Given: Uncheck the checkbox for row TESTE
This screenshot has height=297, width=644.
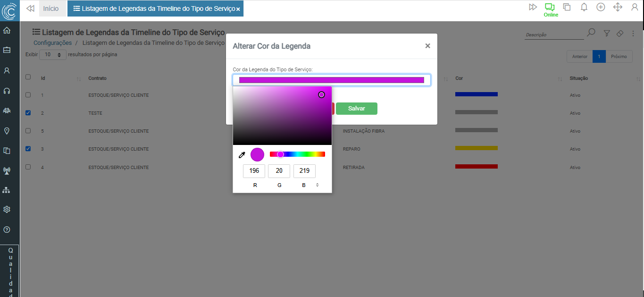Looking at the screenshot, I should [28, 113].
